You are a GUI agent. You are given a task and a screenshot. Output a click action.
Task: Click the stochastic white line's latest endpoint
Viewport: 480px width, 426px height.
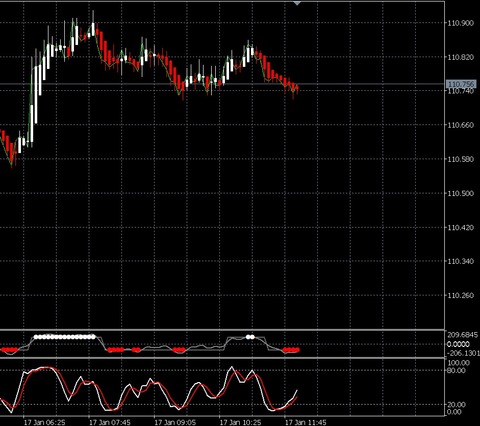coord(297,390)
